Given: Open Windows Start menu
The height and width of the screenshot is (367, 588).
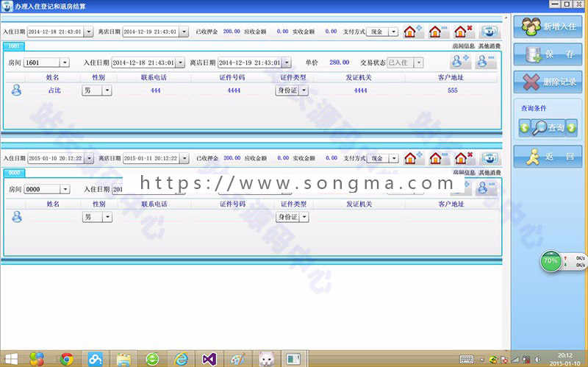Looking at the screenshot, I should [x=10, y=359].
